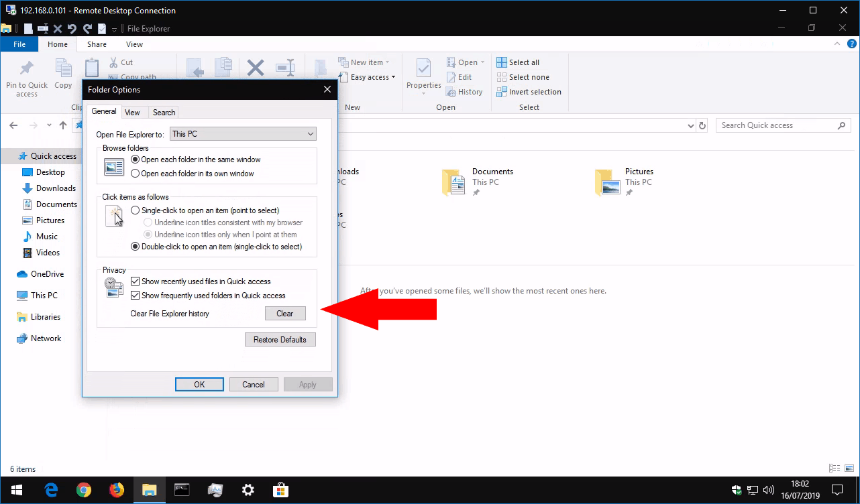Click the Rename icon in ribbon

[x=285, y=68]
